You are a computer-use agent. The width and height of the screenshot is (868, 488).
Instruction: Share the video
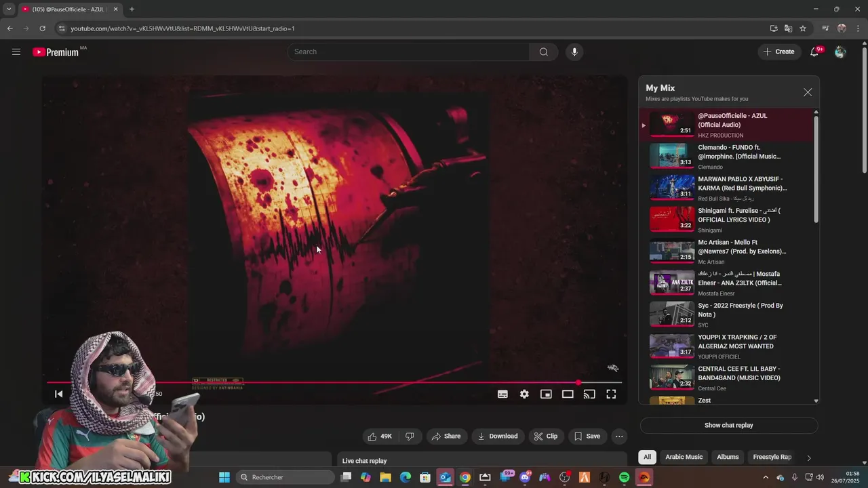coord(446,436)
